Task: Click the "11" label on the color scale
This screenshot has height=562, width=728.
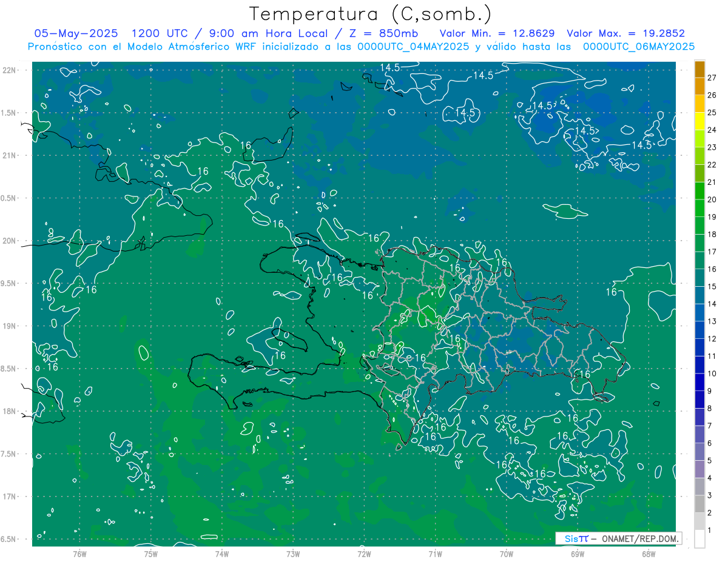Action: 712,356
